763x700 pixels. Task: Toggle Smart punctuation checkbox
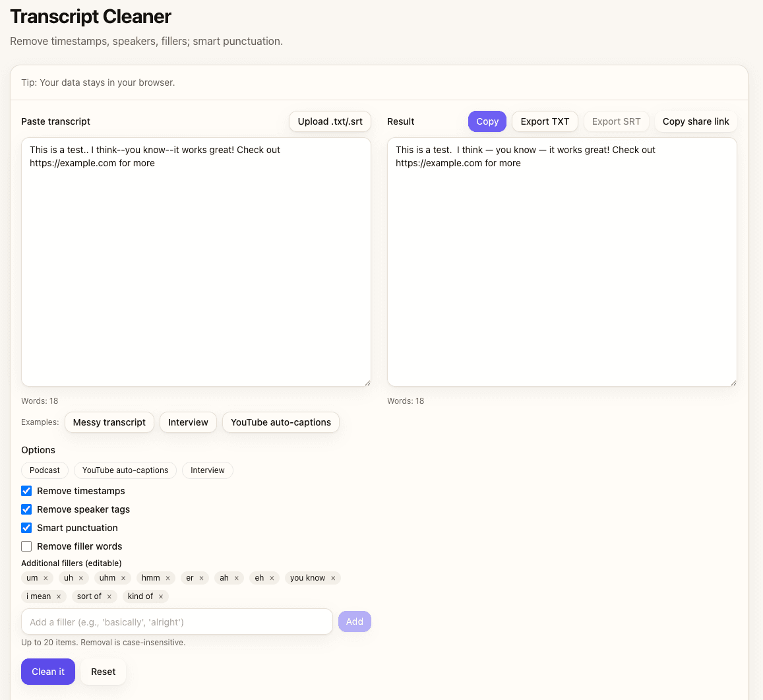26,528
